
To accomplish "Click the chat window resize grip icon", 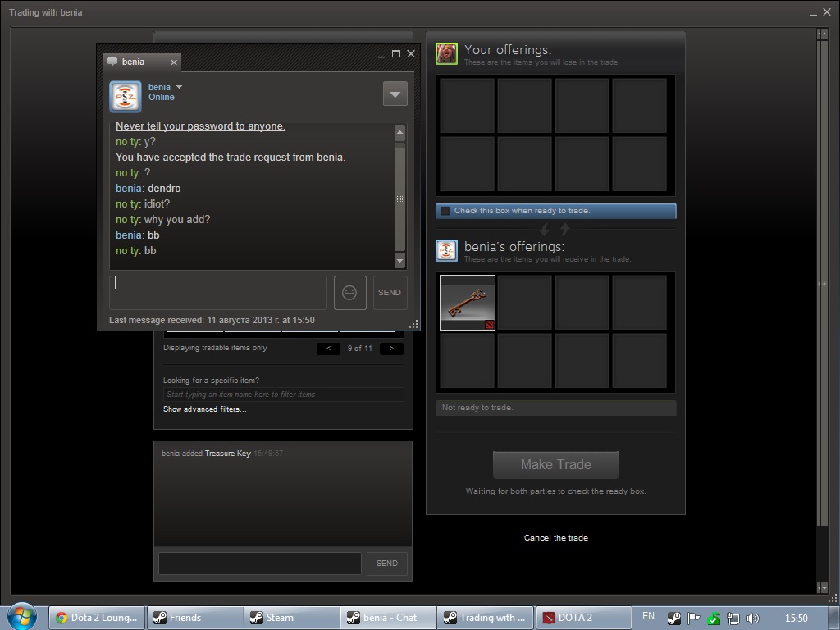I will point(413,324).
